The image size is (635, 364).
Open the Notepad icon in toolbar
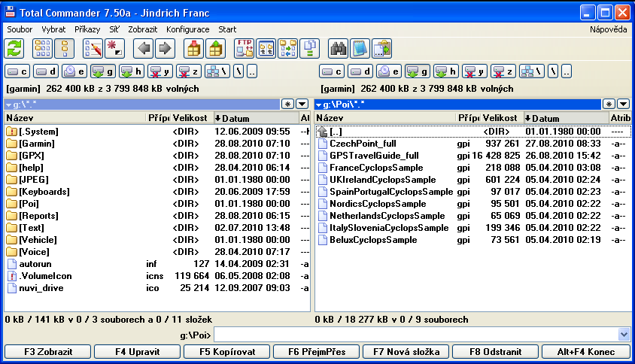pyautogui.click(x=360, y=48)
